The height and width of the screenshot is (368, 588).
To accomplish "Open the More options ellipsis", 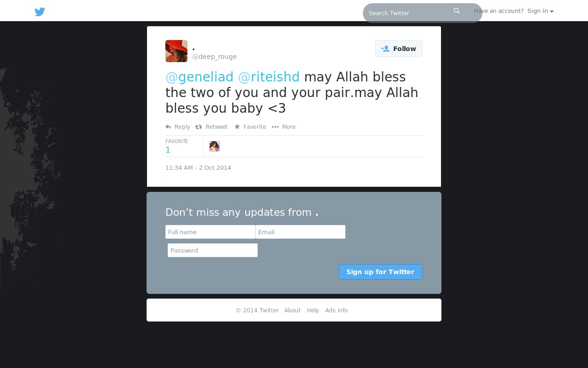I will click(275, 127).
